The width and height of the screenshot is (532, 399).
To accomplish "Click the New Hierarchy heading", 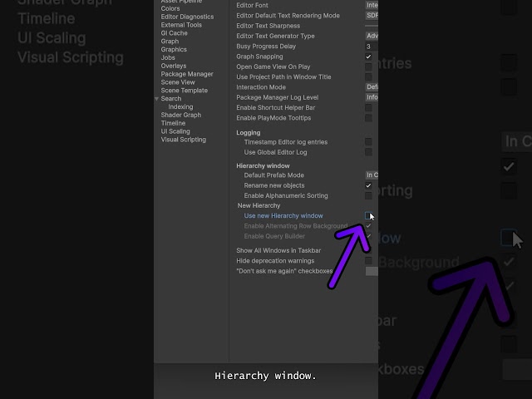I will [259, 205].
